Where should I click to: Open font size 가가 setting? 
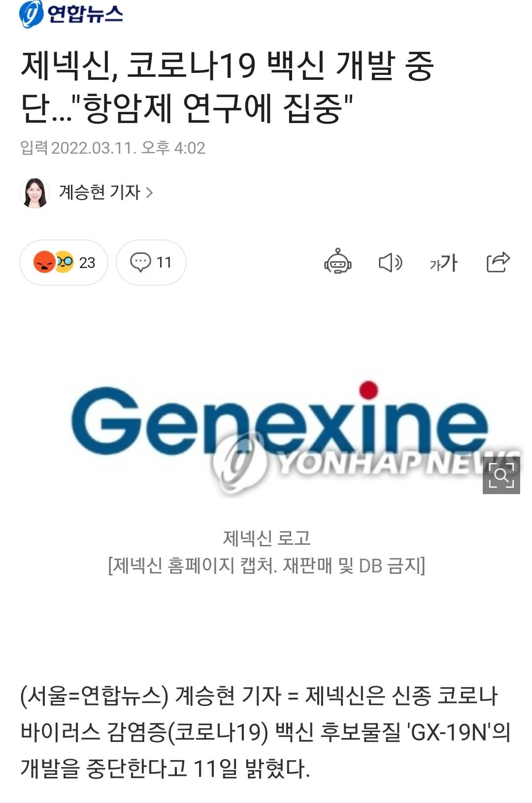pyautogui.click(x=443, y=263)
